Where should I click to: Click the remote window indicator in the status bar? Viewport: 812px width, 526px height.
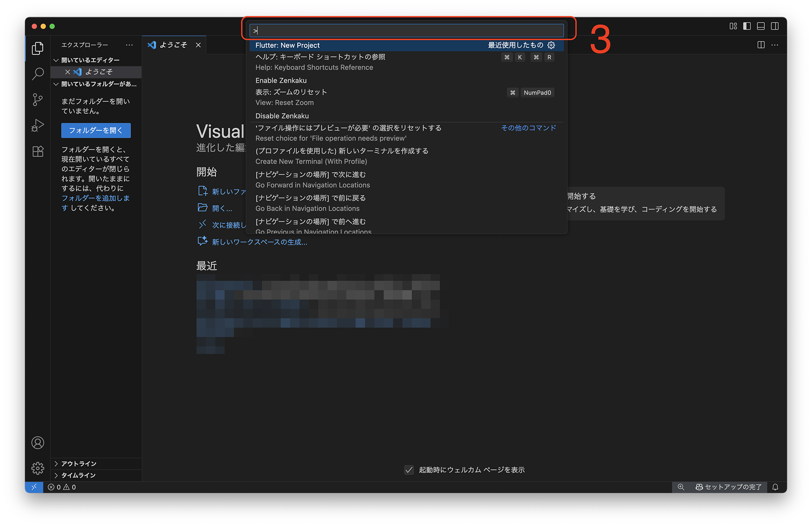pos(34,487)
